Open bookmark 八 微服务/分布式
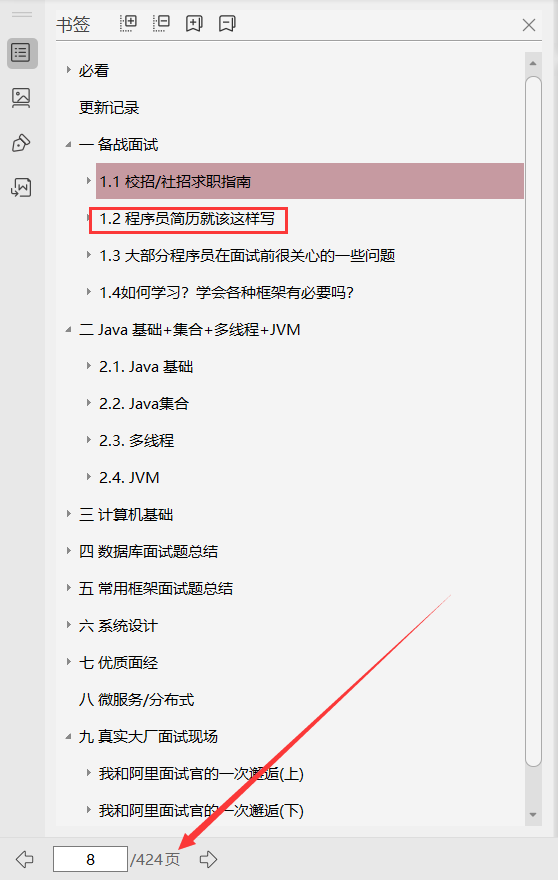This screenshot has height=880, width=558. coord(136,699)
